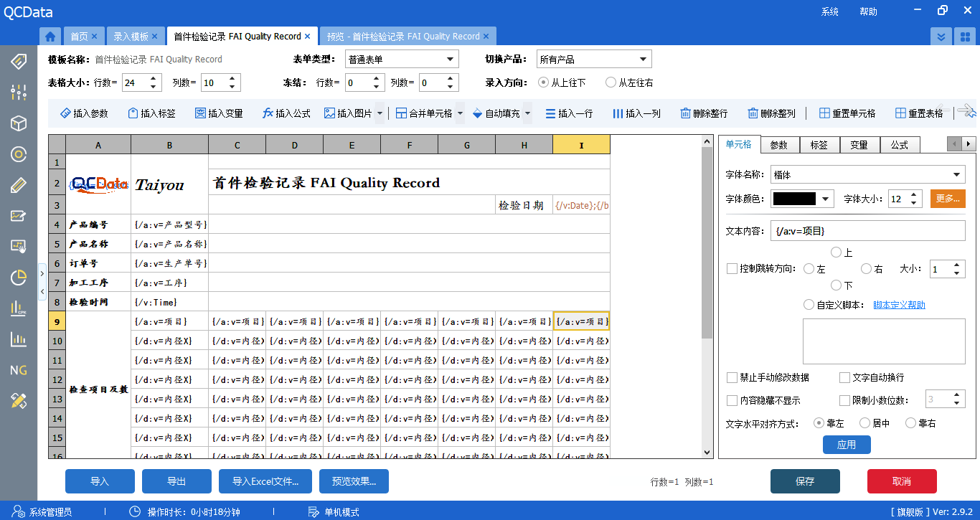The width and height of the screenshot is (980, 520).
Task: Open the 系统 menu
Action: (829, 11)
